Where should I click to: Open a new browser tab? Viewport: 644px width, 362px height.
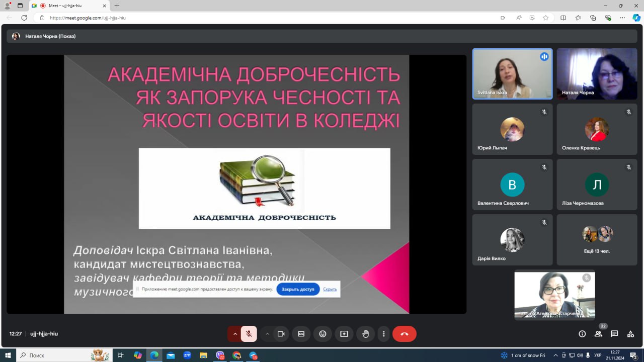click(x=117, y=6)
